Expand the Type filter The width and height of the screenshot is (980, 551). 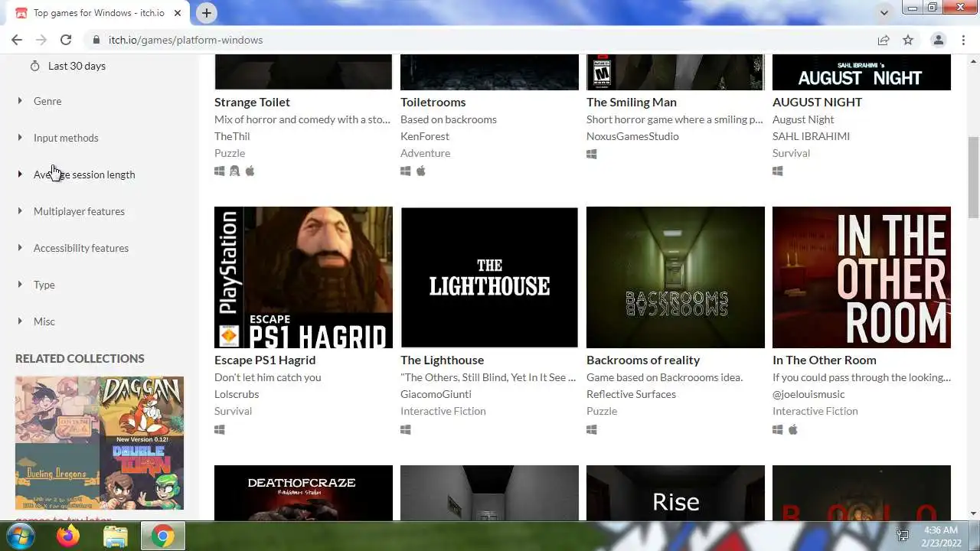44,285
